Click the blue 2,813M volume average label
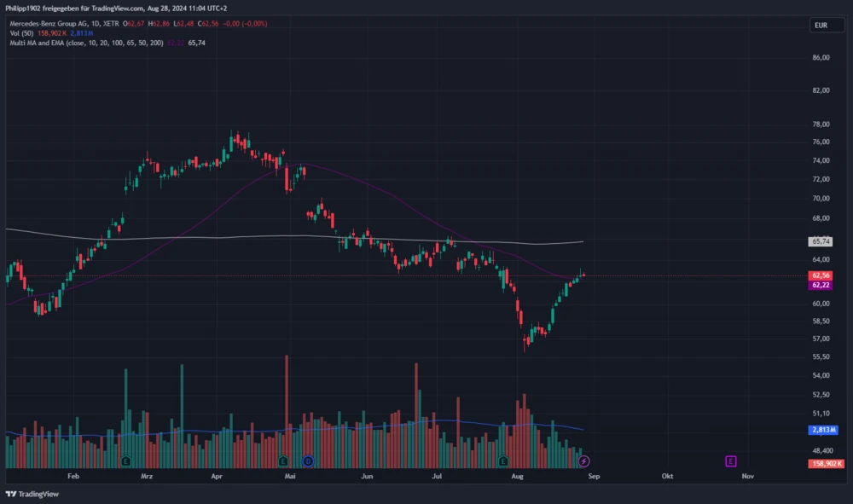 [824, 431]
